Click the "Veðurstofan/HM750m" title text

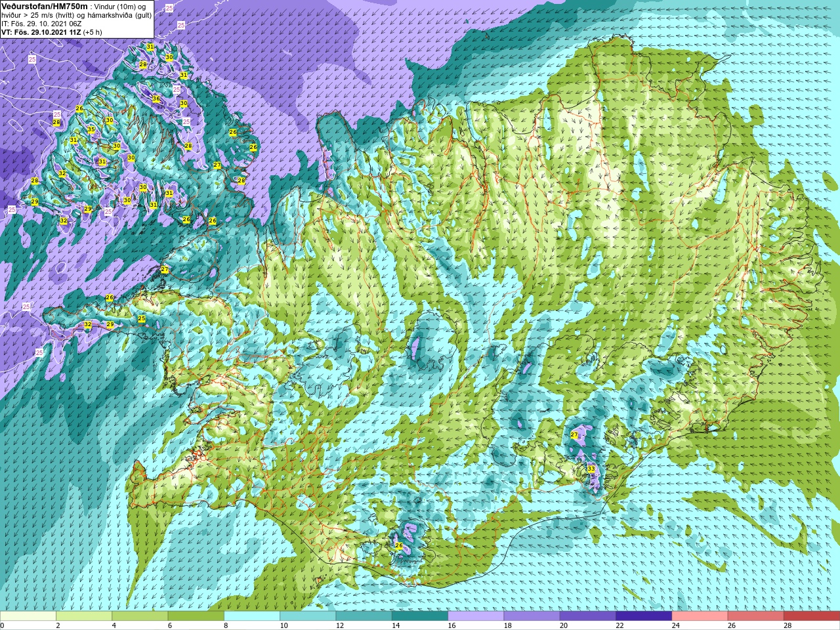point(44,6)
